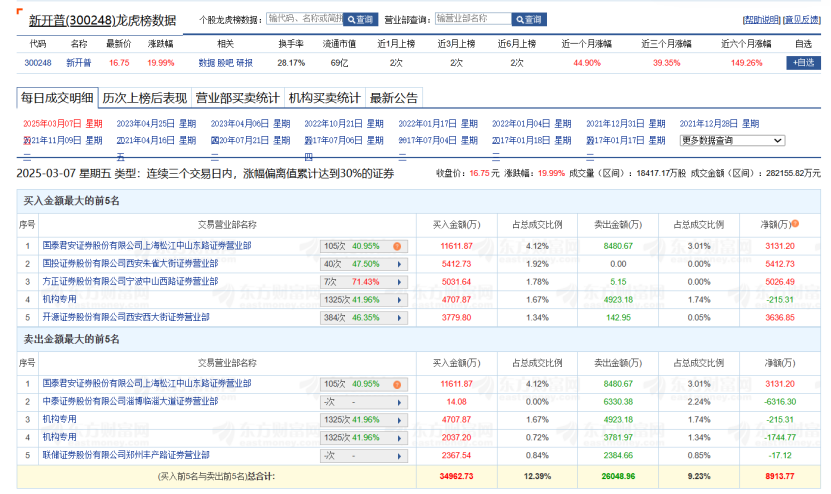Switch to the 营业部买卖统计 tab

pos(237,98)
